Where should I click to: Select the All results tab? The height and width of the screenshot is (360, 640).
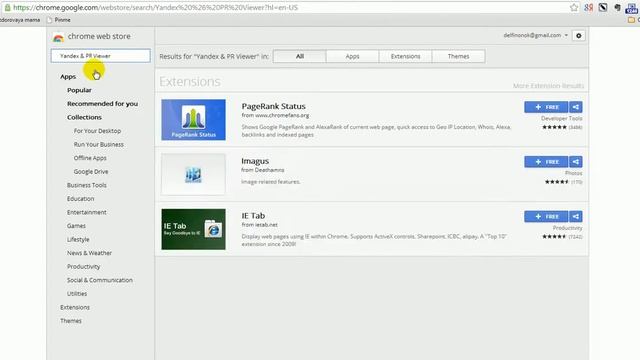coord(300,56)
